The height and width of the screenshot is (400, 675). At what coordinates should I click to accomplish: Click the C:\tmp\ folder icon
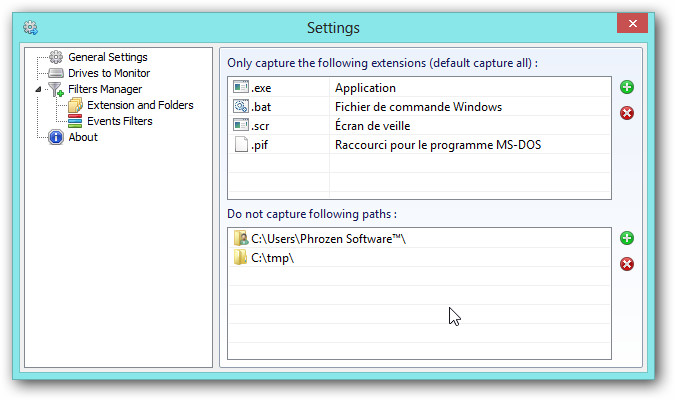pyautogui.click(x=240, y=258)
